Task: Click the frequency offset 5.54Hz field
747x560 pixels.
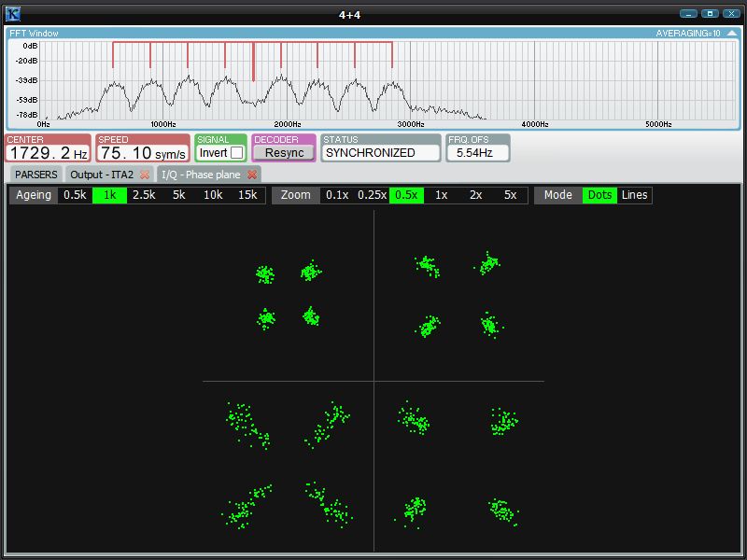Action: coord(477,153)
